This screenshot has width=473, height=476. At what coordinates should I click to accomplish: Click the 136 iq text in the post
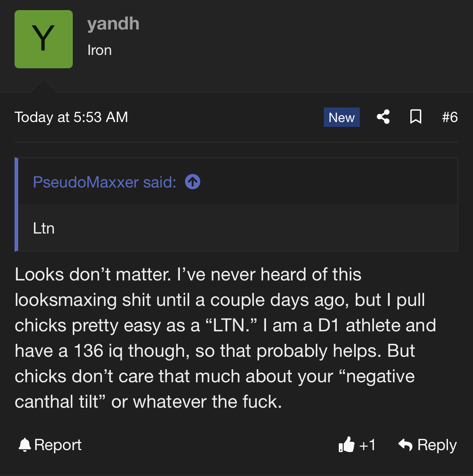98,351
